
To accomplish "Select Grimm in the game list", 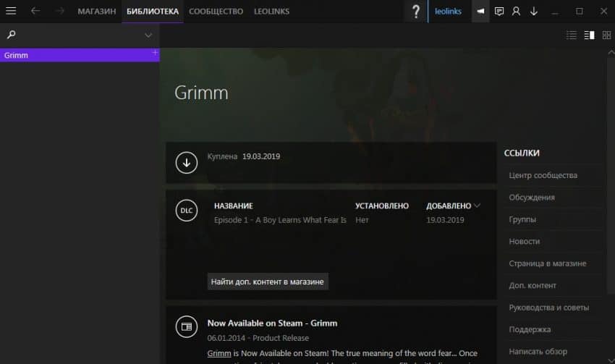I will [x=80, y=55].
